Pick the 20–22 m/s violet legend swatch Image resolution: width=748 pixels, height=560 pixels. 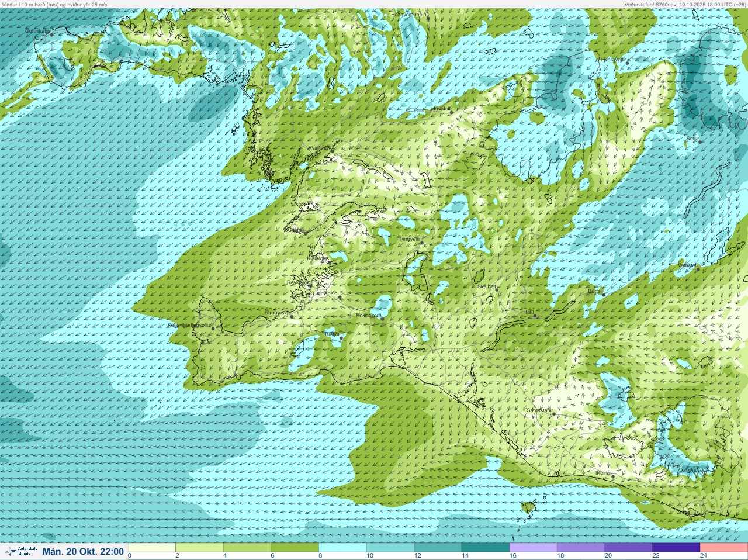pos(628,548)
